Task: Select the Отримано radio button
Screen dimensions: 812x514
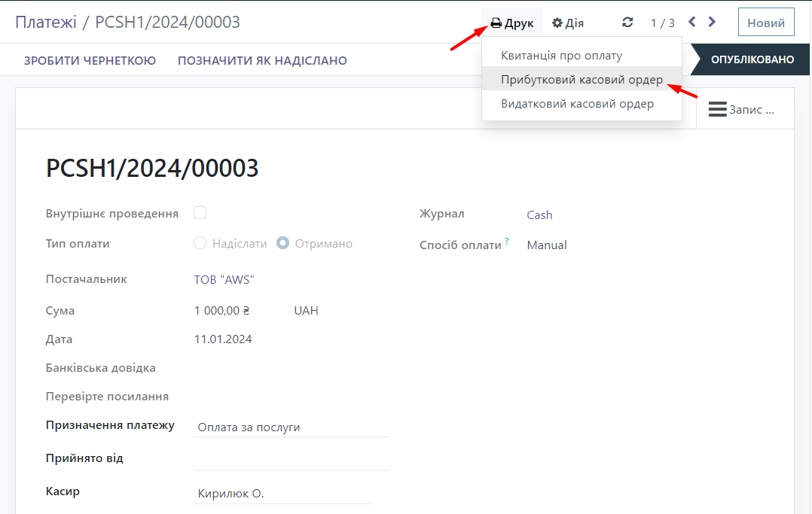Action: pos(283,243)
